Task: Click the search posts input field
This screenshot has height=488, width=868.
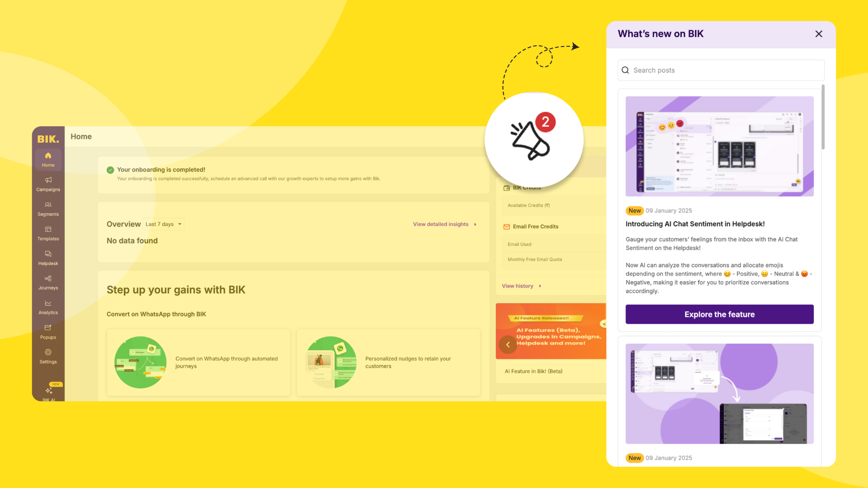Action: pos(720,70)
